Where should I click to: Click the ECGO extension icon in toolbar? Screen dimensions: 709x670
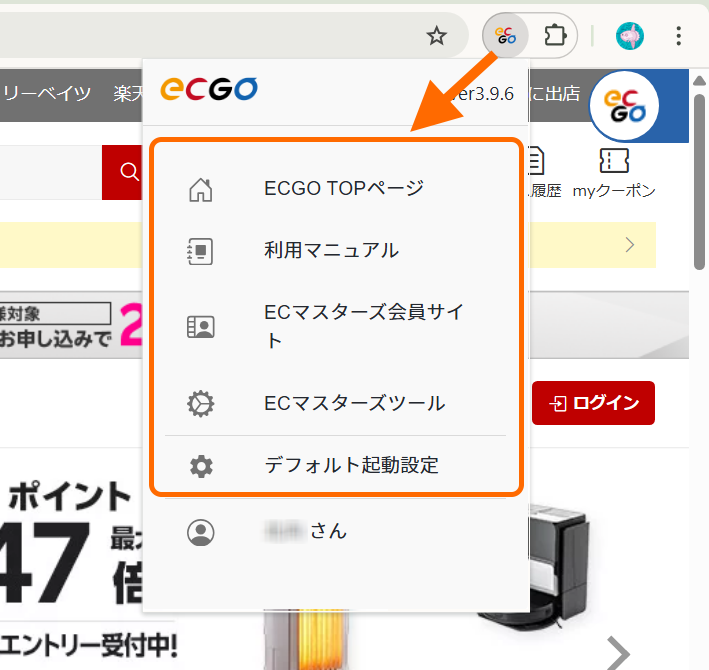coord(506,37)
